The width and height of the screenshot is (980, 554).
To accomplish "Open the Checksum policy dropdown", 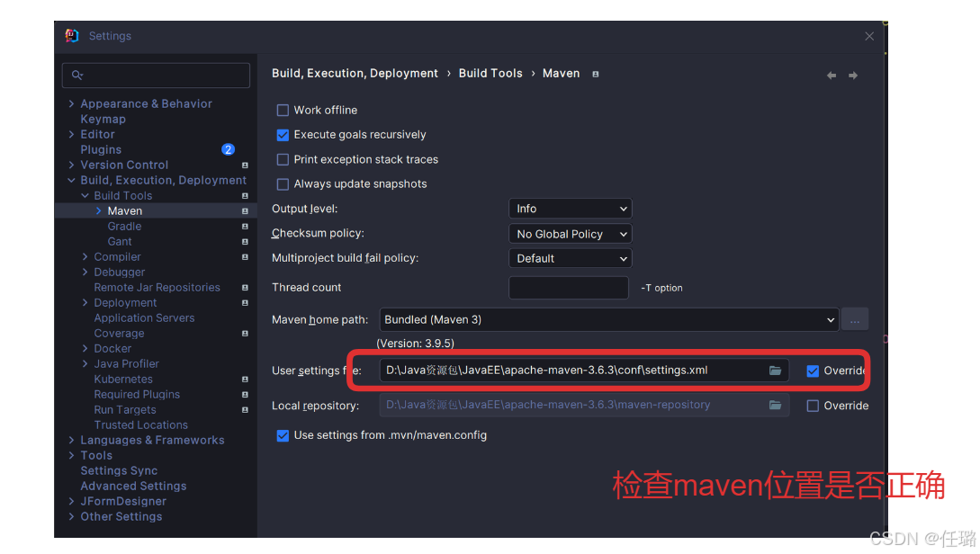I will coord(570,234).
